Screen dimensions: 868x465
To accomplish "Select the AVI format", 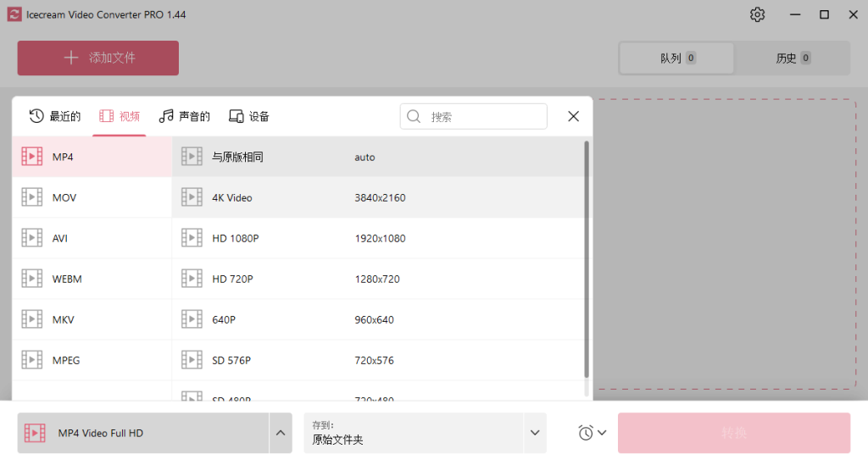I will click(x=92, y=238).
